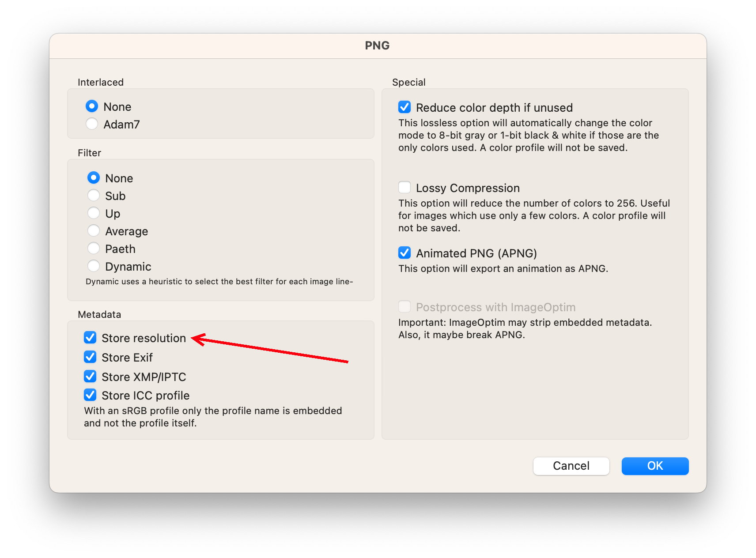This screenshot has width=756, height=558.
Task: Choose the Sub filter option
Action: (94, 196)
